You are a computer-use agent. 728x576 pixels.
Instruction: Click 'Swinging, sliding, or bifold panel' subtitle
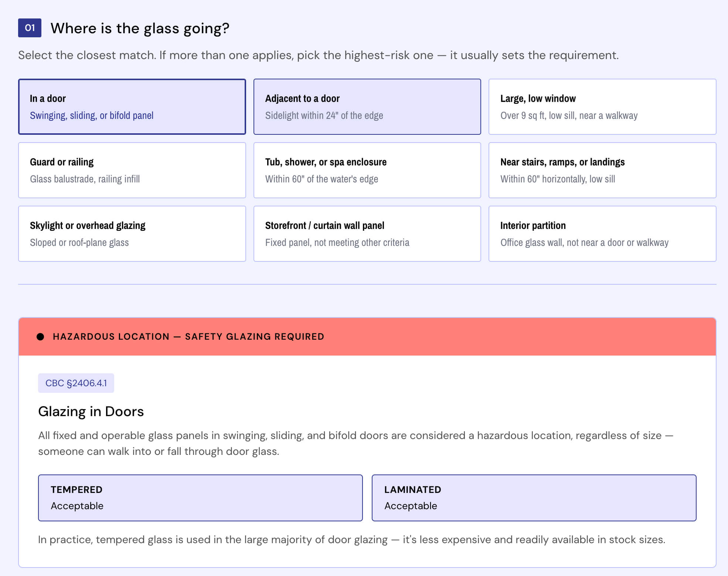[92, 116]
